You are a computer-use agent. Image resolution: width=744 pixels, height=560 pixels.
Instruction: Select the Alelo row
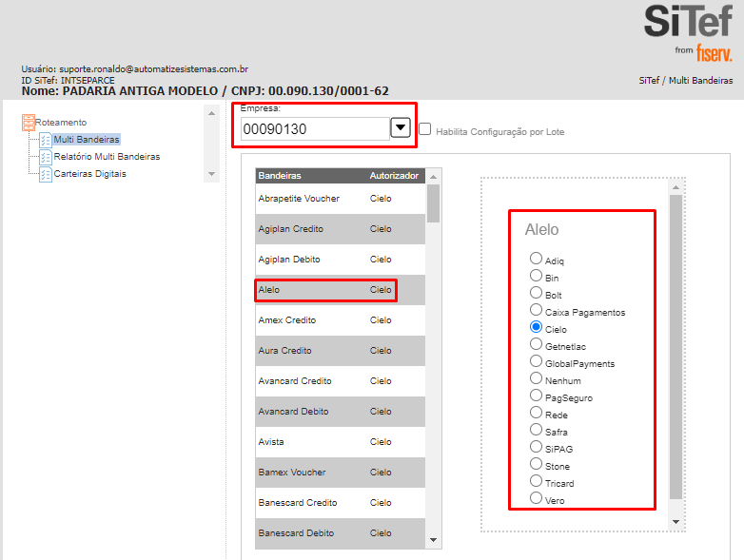coord(341,290)
